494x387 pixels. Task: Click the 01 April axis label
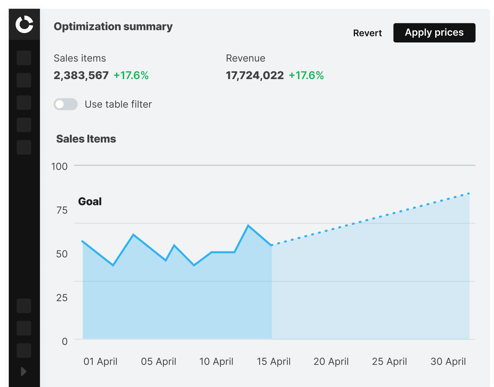pos(100,361)
